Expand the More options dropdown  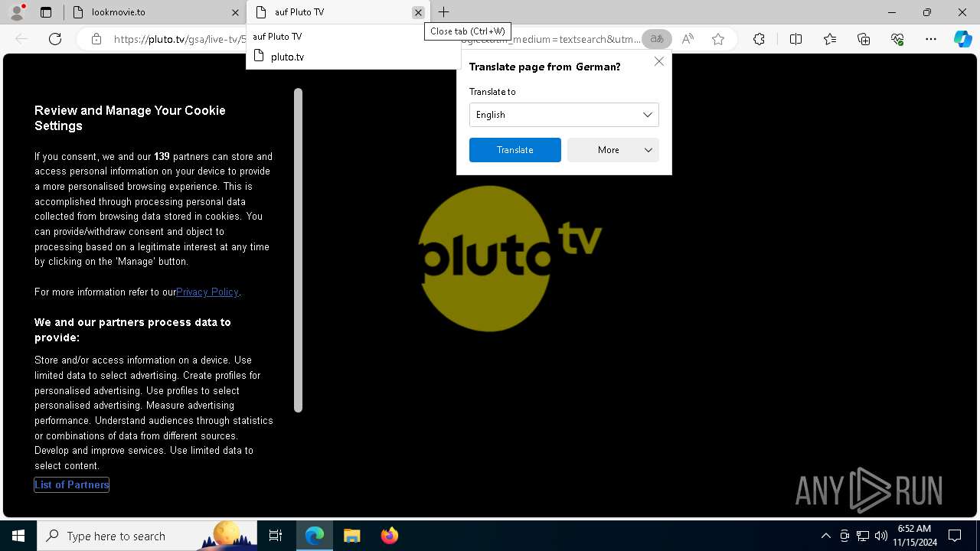[613, 150]
